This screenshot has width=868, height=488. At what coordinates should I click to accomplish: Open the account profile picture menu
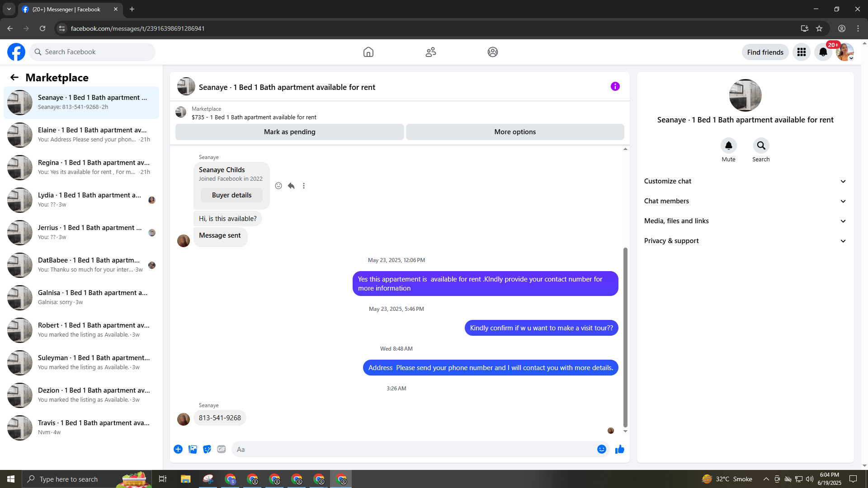click(x=844, y=52)
